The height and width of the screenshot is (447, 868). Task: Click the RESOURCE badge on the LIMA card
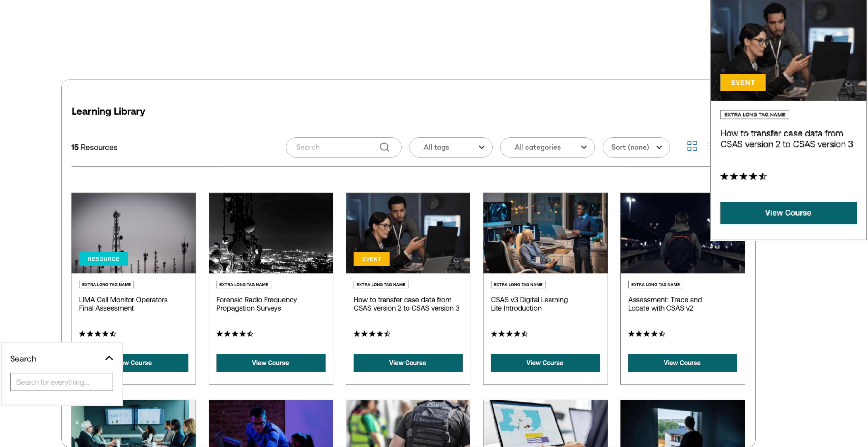(103, 259)
